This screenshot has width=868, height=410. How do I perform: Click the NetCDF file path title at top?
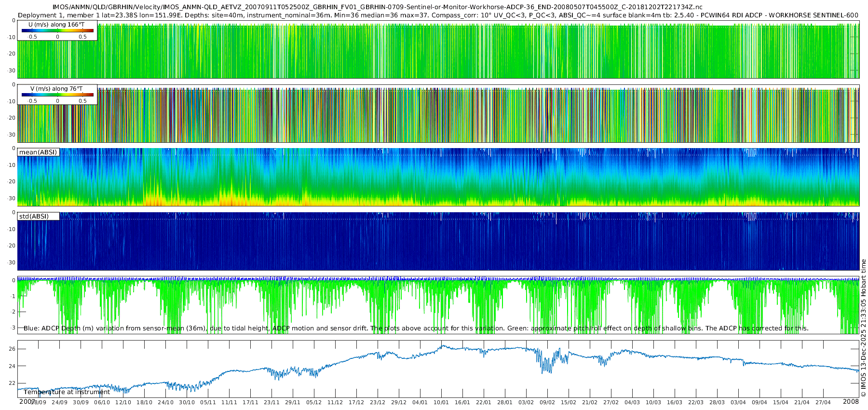(x=377, y=7)
